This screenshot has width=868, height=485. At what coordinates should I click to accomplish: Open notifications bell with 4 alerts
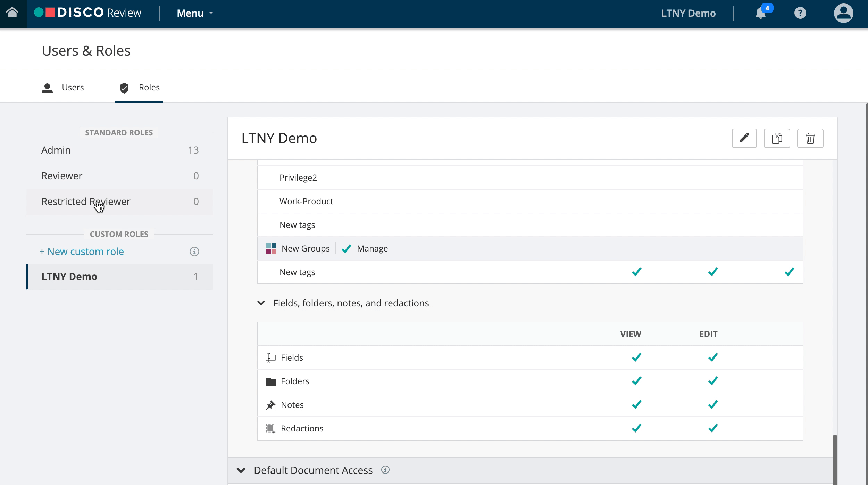point(761,13)
